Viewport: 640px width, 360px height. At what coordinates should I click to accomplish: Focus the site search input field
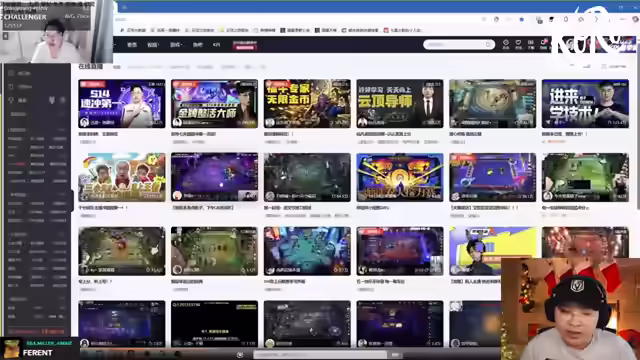point(455,44)
